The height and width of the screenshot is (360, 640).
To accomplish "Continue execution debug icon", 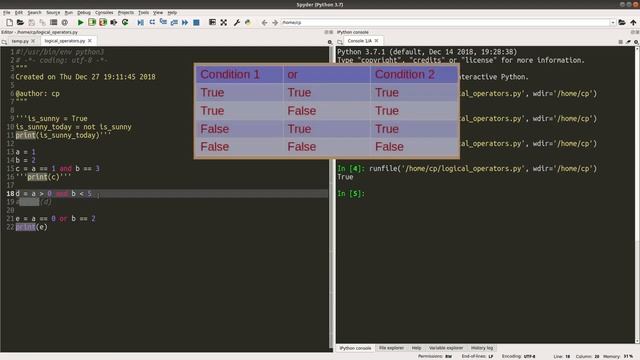I will coord(185,22).
